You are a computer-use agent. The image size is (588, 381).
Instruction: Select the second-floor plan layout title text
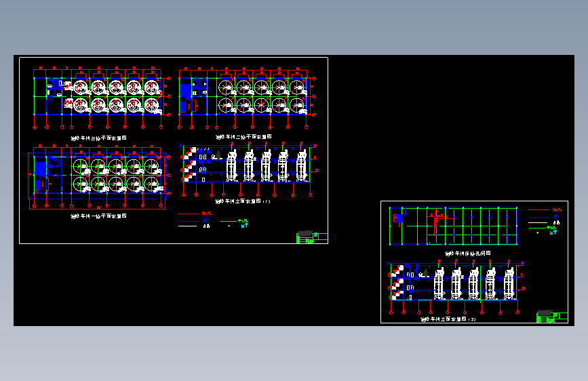pyautogui.click(x=243, y=137)
